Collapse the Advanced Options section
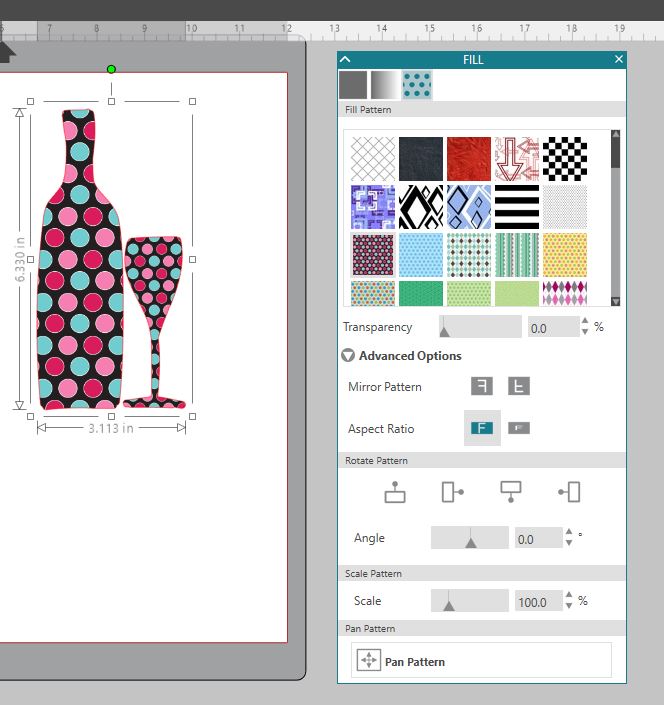Image resolution: width=664 pixels, height=705 pixels. 348,355
